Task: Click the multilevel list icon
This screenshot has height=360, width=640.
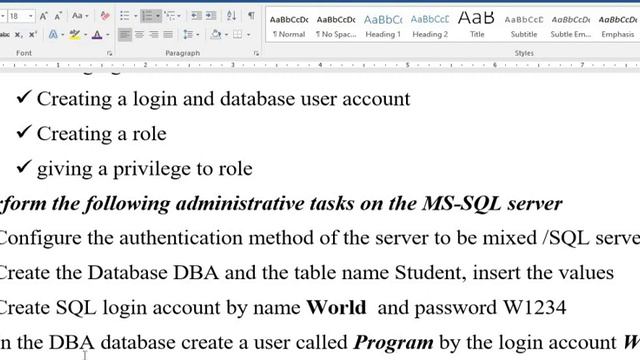Action: pos(169,16)
